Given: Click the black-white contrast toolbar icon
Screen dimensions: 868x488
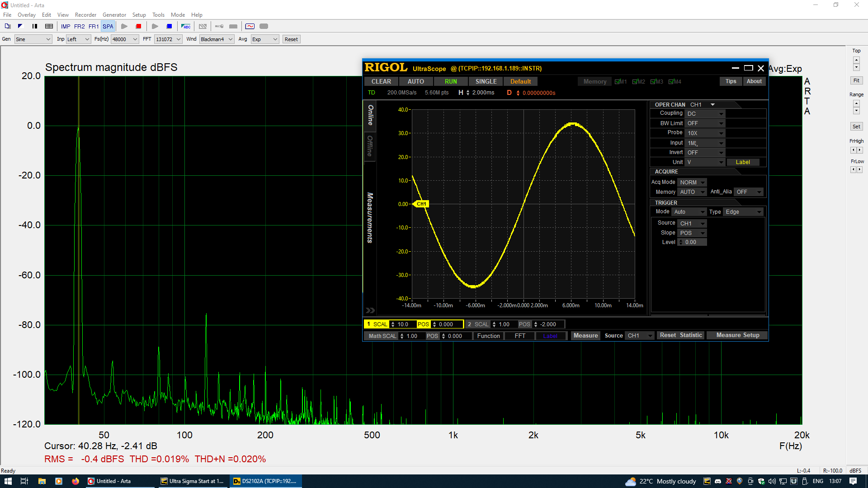Looking at the screenshot, I should point(20,26).
